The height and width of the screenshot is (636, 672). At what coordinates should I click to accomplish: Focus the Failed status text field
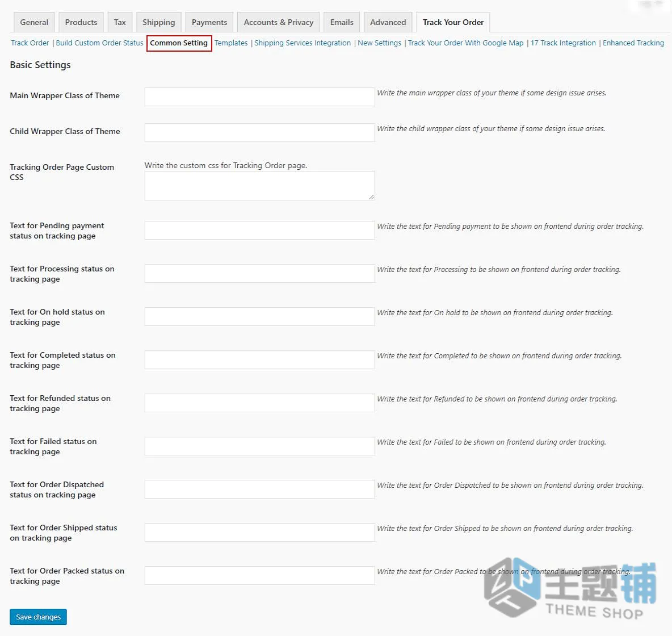click(260, 446)
